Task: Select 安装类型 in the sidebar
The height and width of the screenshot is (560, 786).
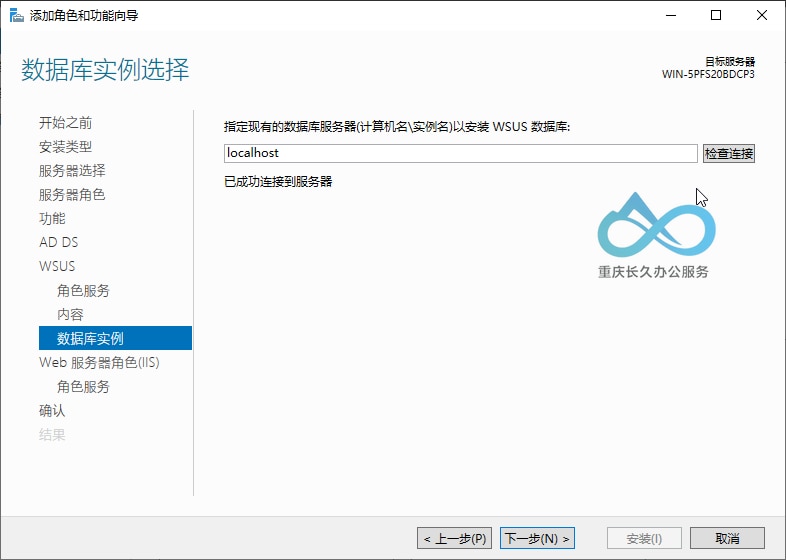Action: (x=66, y=147)
